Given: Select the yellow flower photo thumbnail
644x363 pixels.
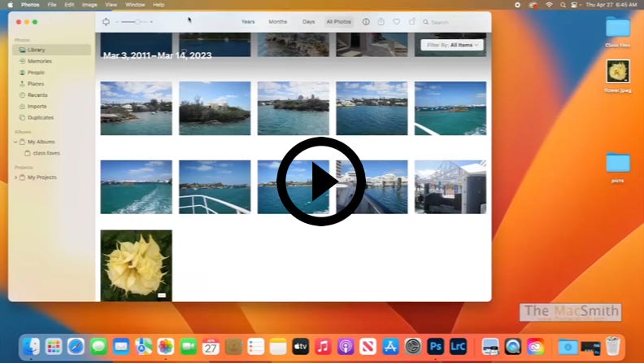Looking at the screenshot, I should [137, 265].
